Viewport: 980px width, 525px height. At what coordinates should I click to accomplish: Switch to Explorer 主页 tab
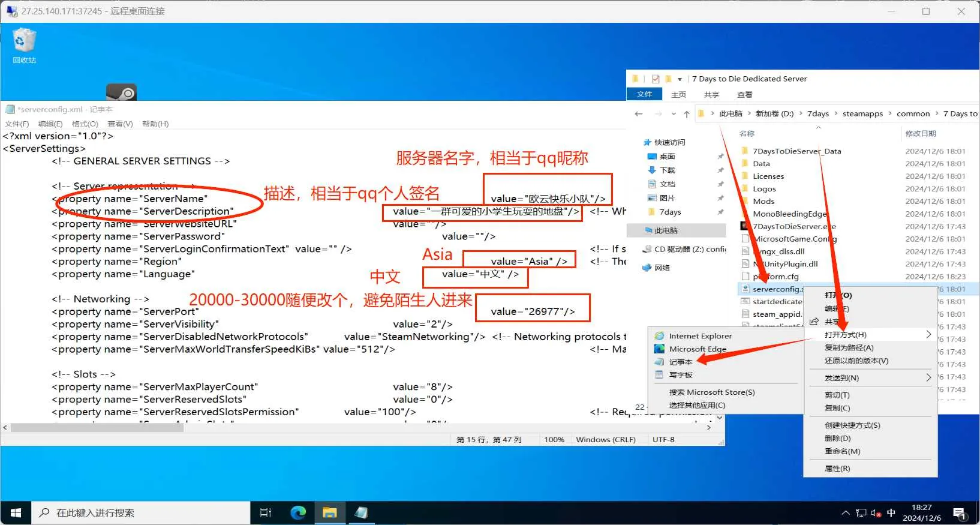pos(678,95)
